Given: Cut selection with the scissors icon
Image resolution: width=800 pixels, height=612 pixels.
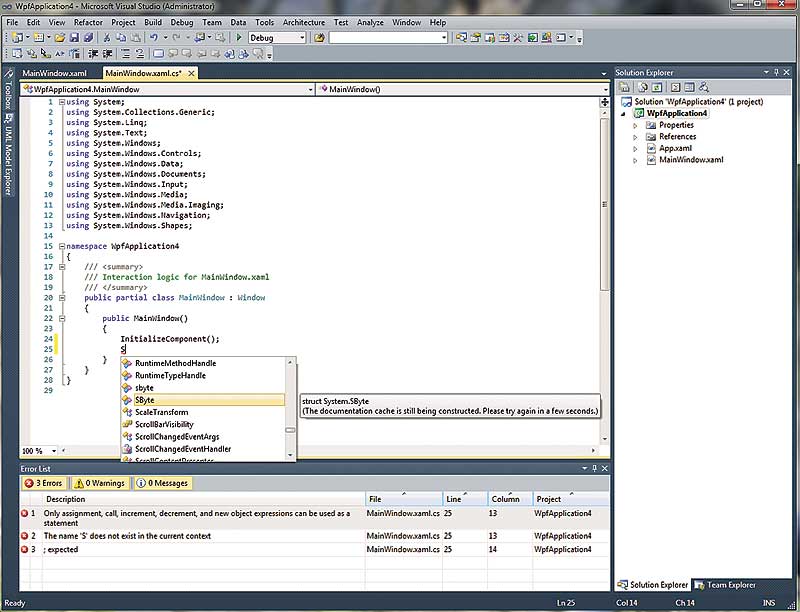Looking at the screenshot, I should 107,38.
